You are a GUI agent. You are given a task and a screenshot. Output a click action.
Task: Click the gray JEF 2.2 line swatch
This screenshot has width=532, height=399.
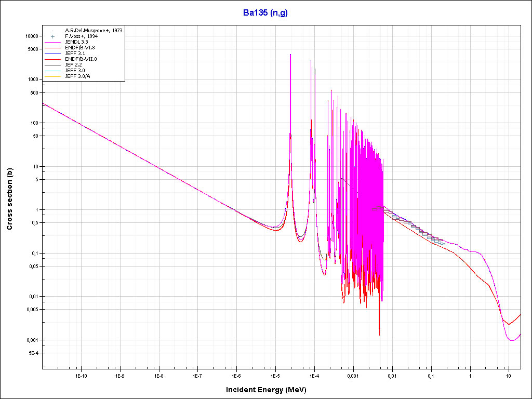tap(53, 65)
